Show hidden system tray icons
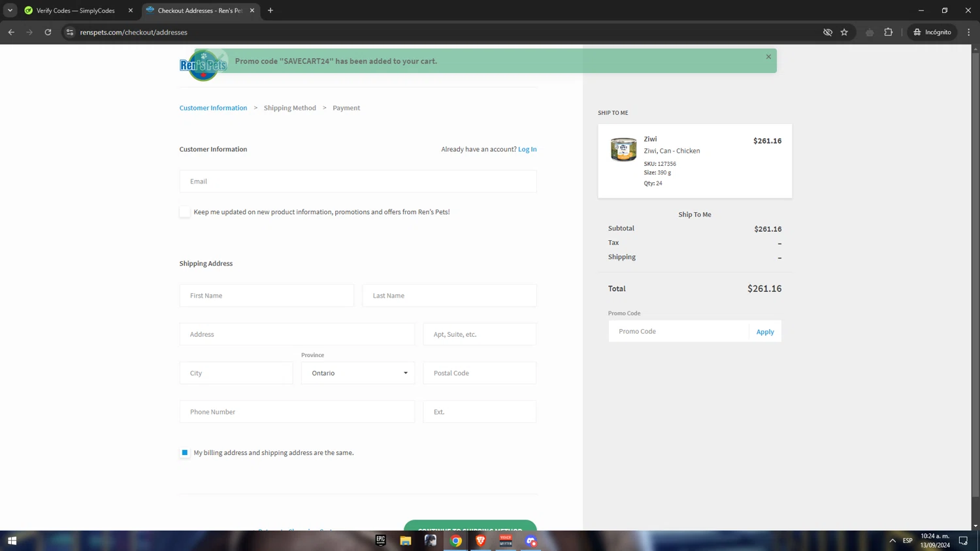Screen dimensions: 980x551 click(892, 541)
